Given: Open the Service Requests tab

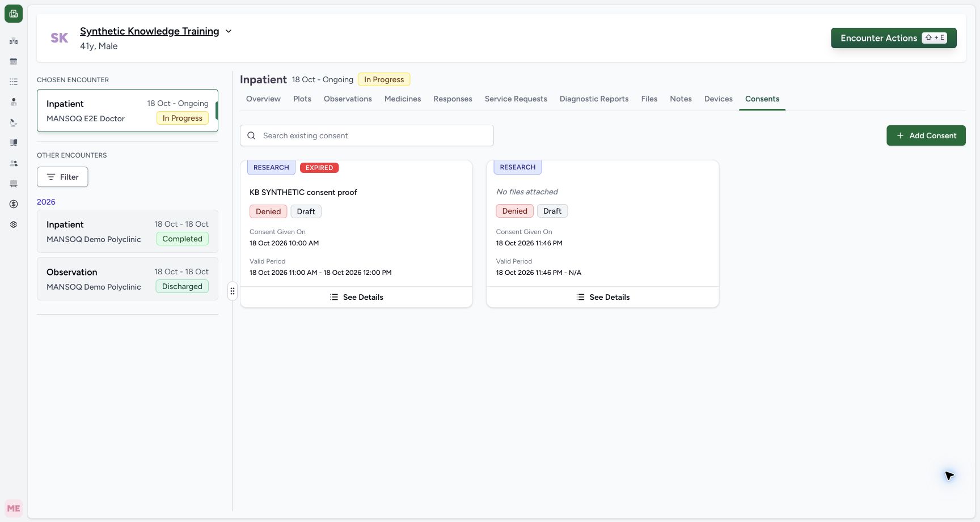Looking at the screenshot, I should click(x=516, y=99).
